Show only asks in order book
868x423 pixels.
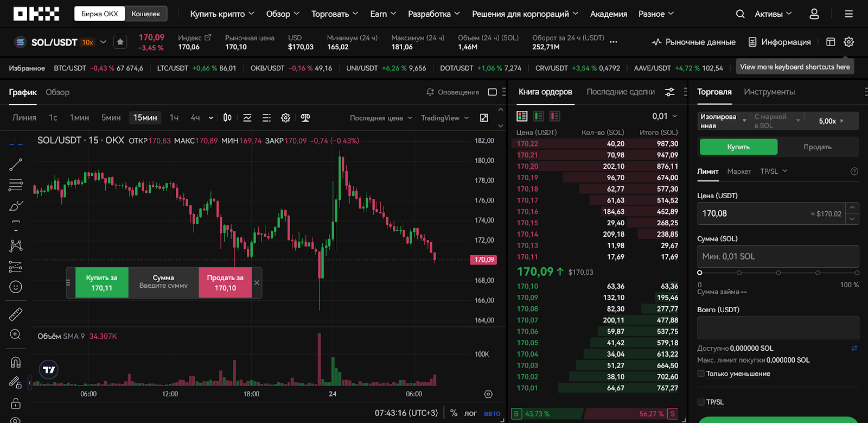coord(555,116)
